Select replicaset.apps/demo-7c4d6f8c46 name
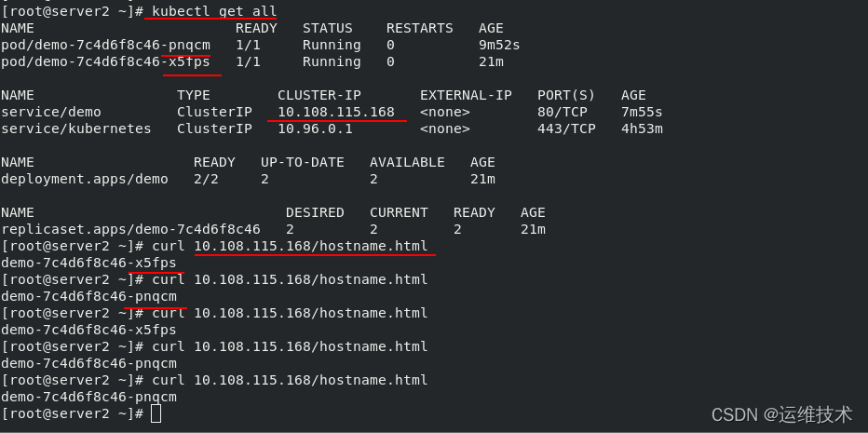 point(130,229)
